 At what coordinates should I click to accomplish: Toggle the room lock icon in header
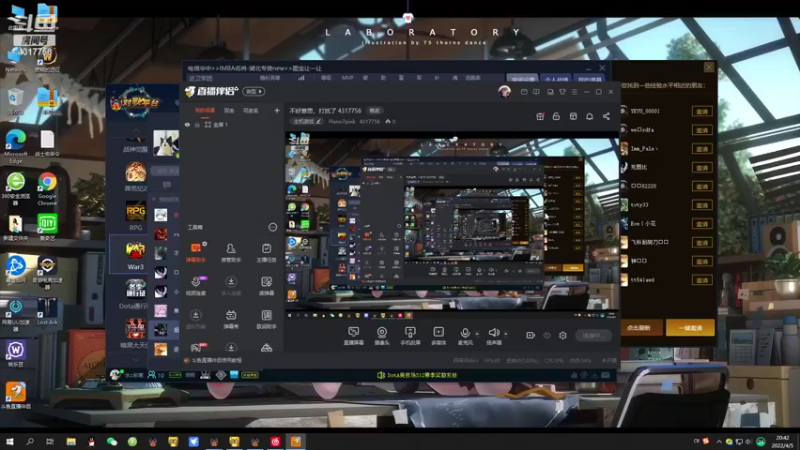point(556,116)
